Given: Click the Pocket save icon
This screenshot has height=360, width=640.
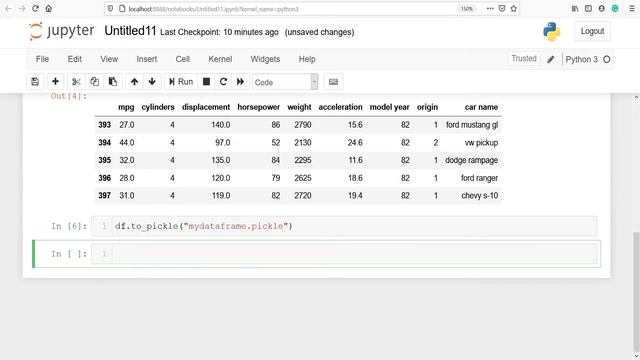Looking at the screenshot, I should [x=502, y=9].
